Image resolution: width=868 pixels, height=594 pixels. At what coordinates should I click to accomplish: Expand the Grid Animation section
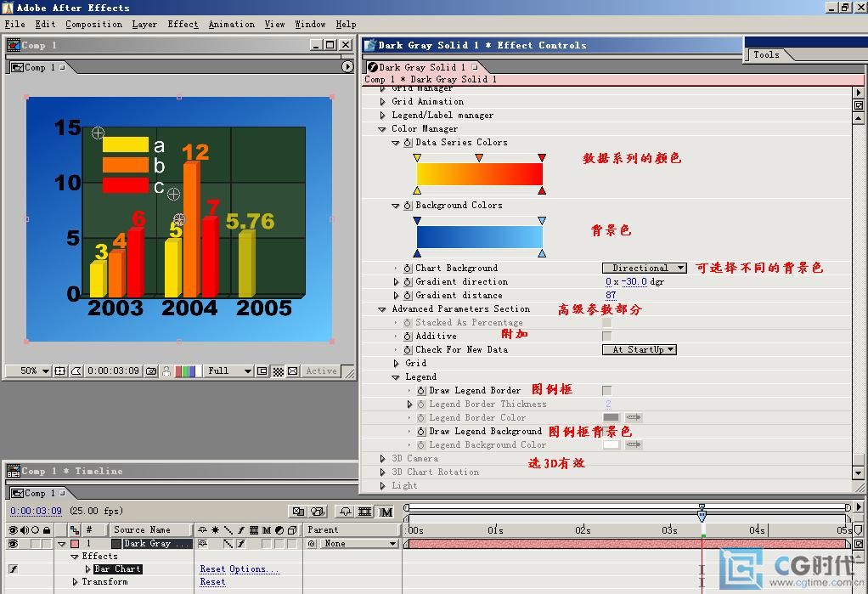(382, 101)
